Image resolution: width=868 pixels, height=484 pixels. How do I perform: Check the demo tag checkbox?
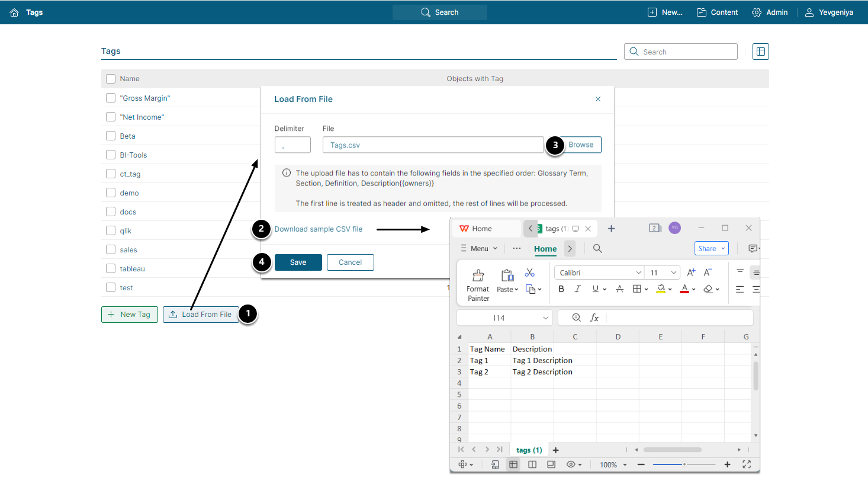point(111,193)
